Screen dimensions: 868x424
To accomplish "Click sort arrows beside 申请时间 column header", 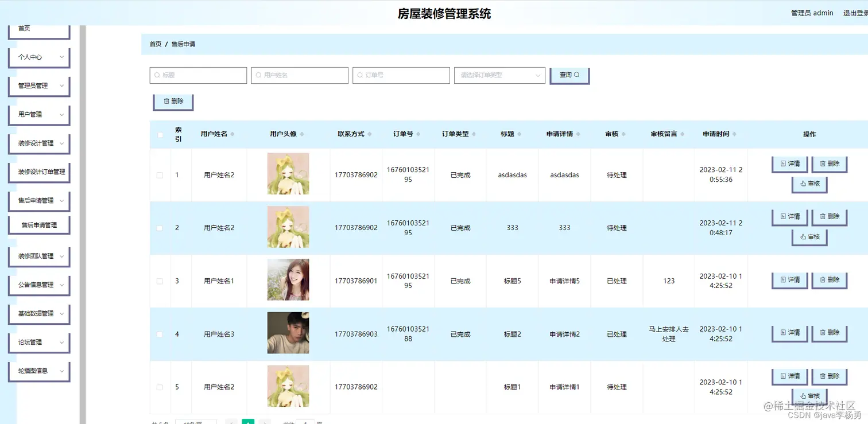I will pyautogui.click(x=735, y=134).
